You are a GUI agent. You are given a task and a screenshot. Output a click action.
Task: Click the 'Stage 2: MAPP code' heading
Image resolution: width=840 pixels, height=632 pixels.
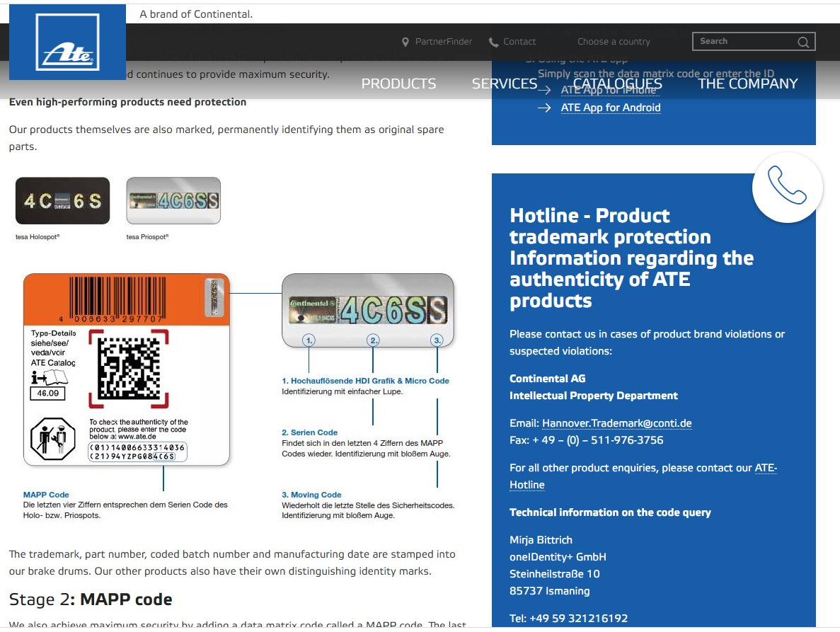[91, 599]
